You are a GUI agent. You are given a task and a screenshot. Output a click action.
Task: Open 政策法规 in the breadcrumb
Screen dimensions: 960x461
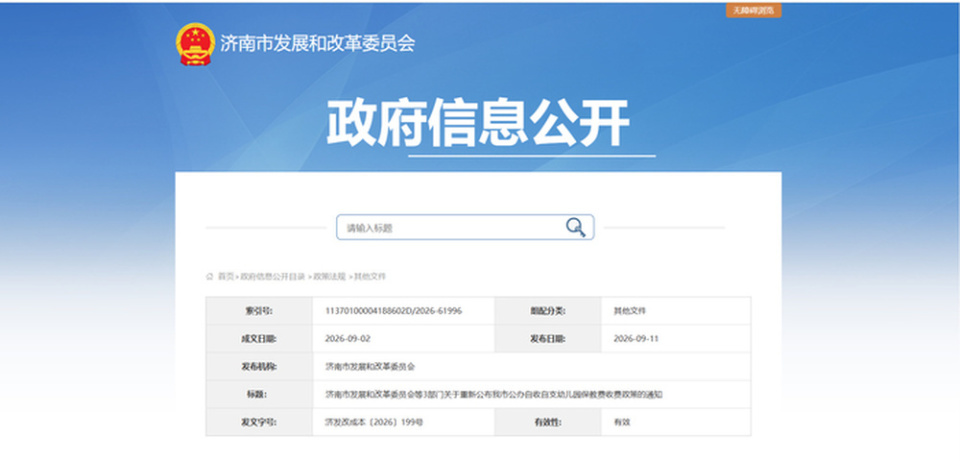(x=329, y=277)
